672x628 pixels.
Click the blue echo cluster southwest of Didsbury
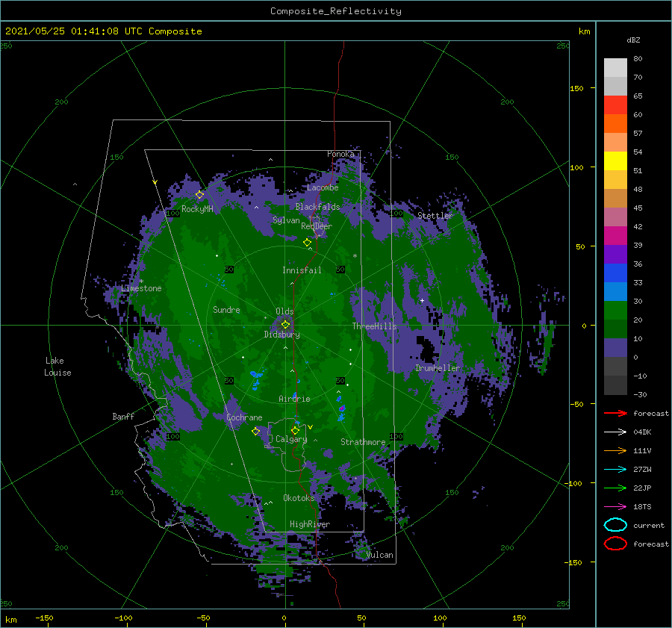[256, 379]
